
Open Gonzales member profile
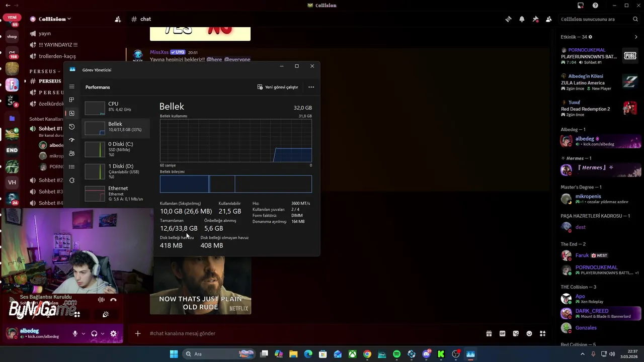[600, 328]
